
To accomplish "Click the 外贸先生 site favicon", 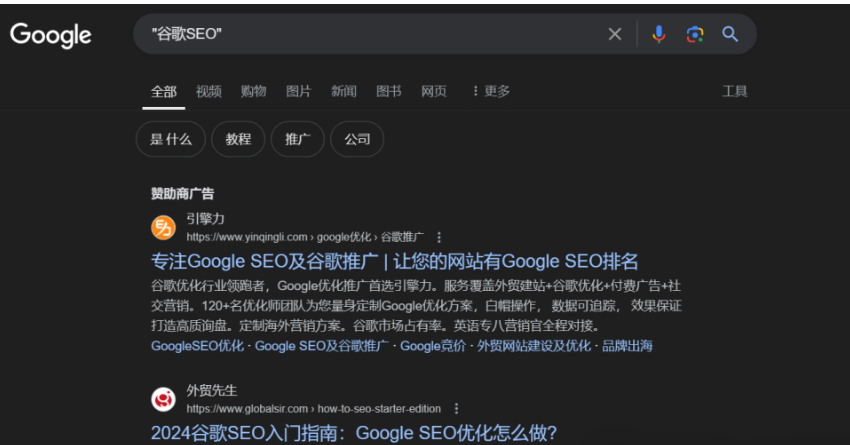I will pyautogui.click(x=163, y=399).
